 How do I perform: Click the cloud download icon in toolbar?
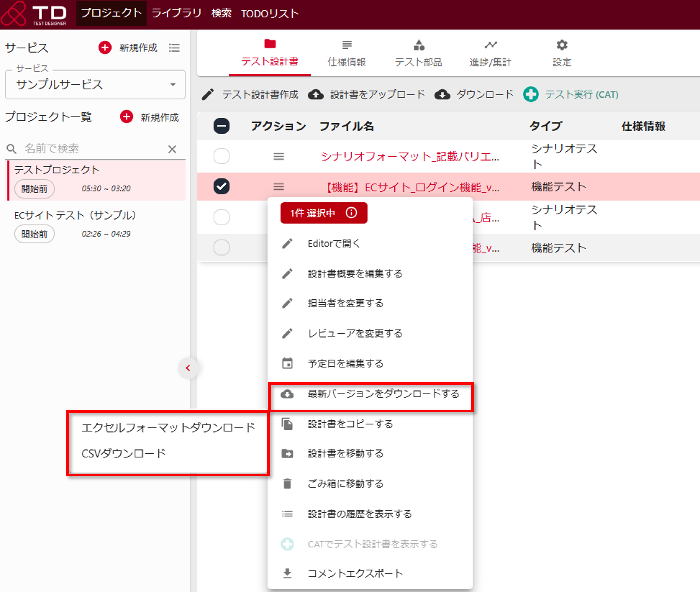(x=442, y=95)
